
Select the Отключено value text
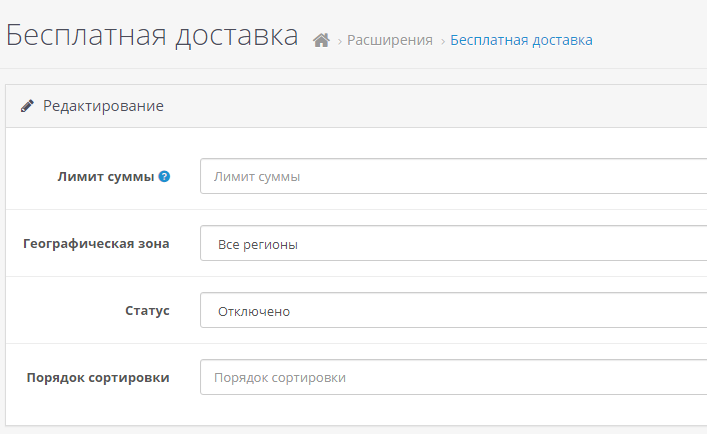tap(254, 311)
